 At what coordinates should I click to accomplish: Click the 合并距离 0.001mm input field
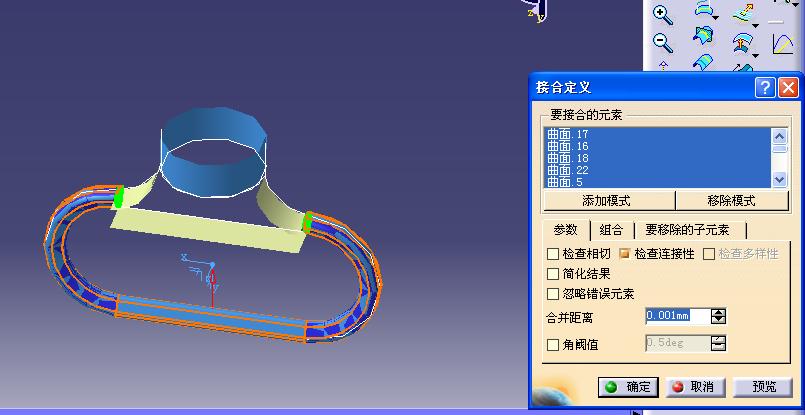[x=678, y=316]
